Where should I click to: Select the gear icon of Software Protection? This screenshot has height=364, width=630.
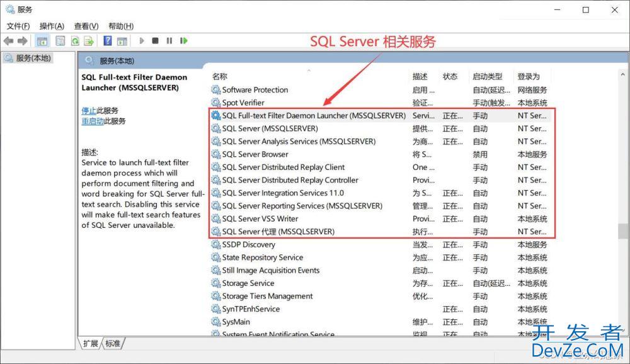pos(215,89)
